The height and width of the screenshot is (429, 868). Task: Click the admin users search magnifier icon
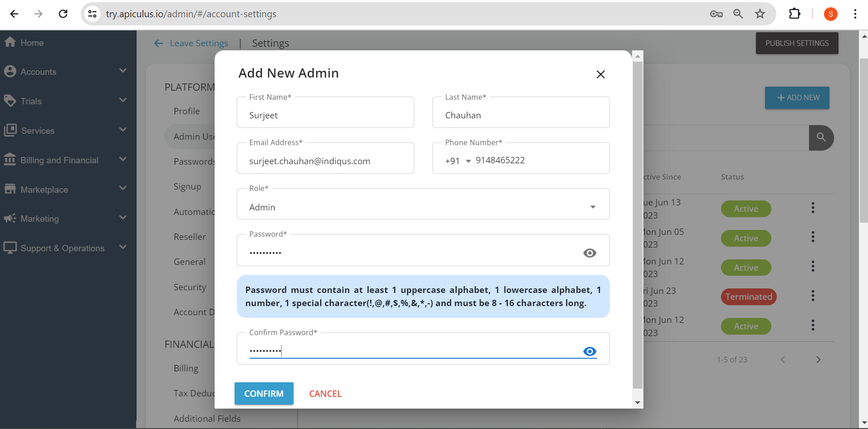pyautogui.click(x=821, y=137)
